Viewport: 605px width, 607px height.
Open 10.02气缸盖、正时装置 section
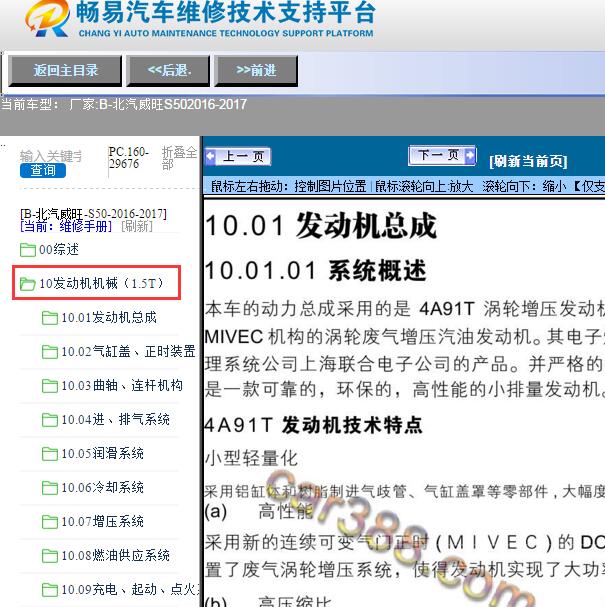128,352
